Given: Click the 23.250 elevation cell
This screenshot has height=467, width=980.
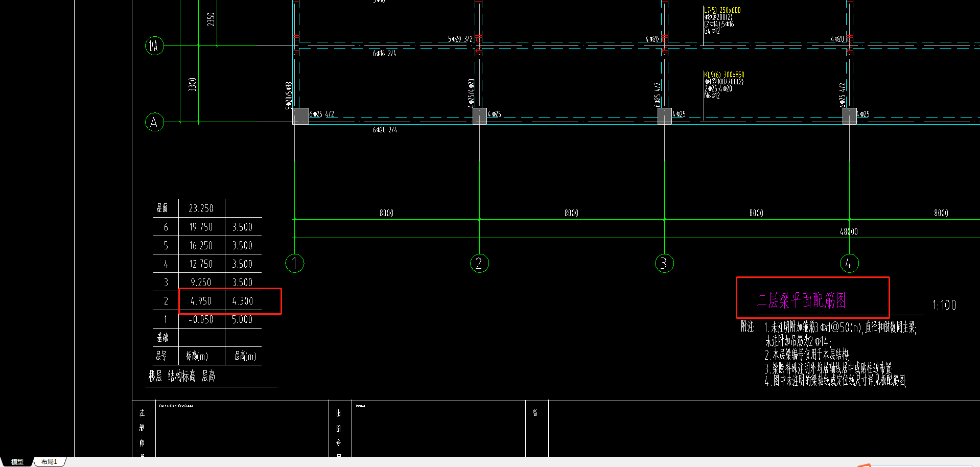Looking at the screenshot, I should coord(201,208).
